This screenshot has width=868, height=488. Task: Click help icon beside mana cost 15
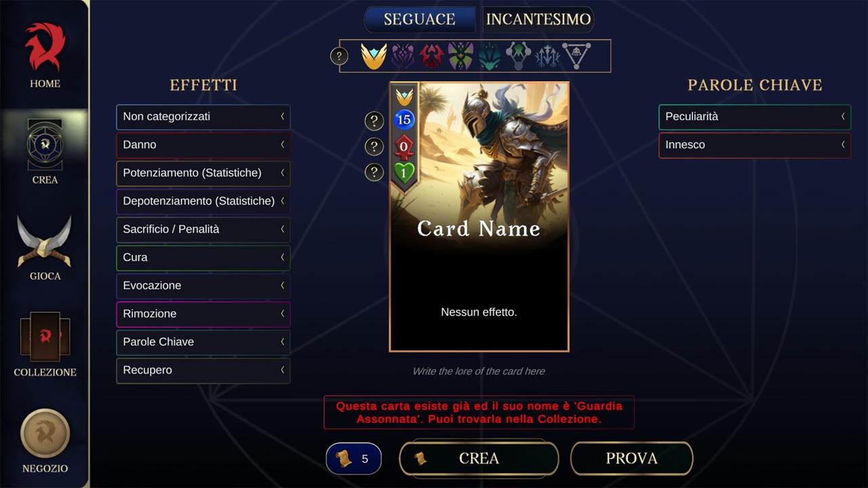pyautogui.click(x=374, y=121)
